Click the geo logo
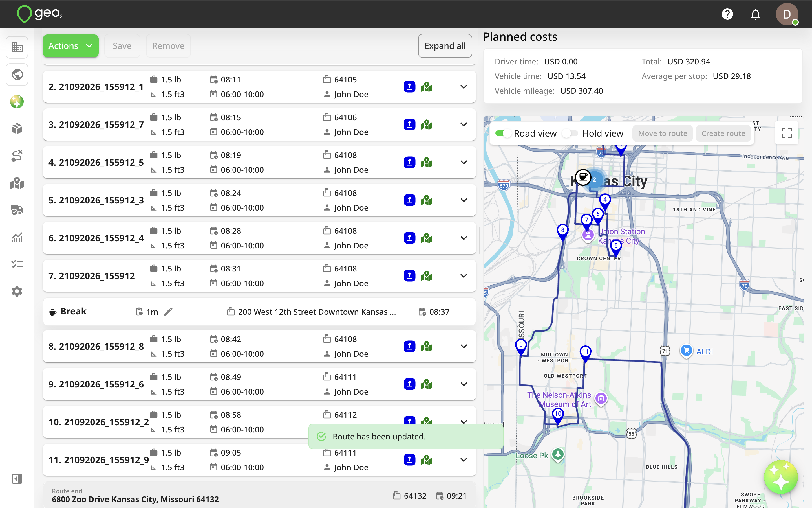This screenshot has width=812, height=508. click(x=39, y=14)
